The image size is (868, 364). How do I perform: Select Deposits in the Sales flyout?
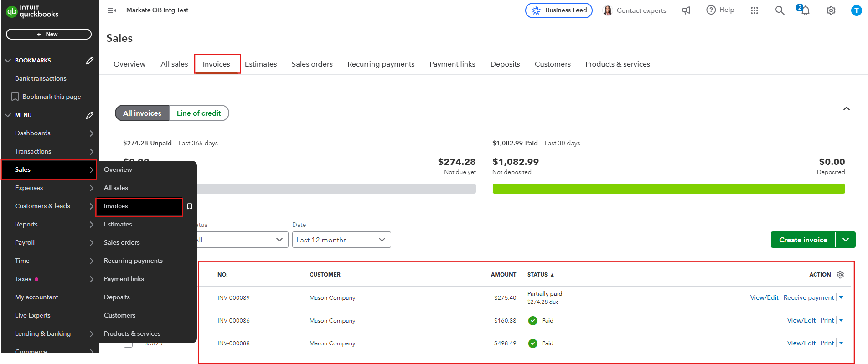pyautogui.click(x=117, y=297)
